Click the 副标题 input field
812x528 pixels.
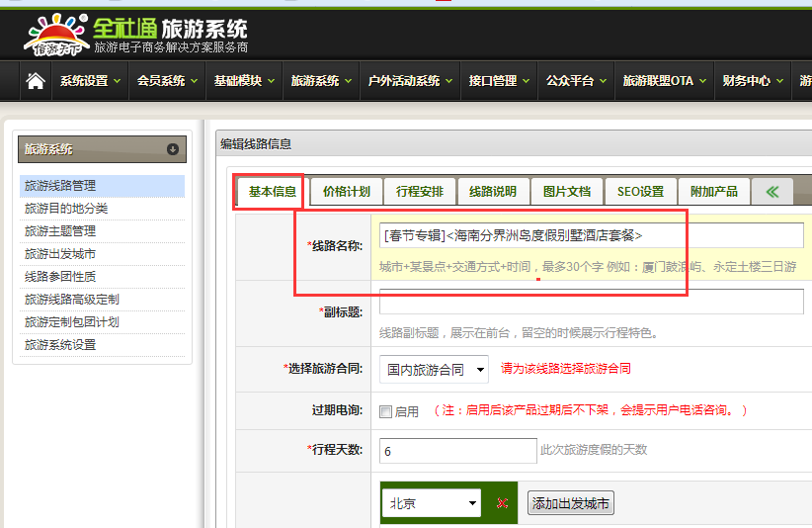pos(591,302)
